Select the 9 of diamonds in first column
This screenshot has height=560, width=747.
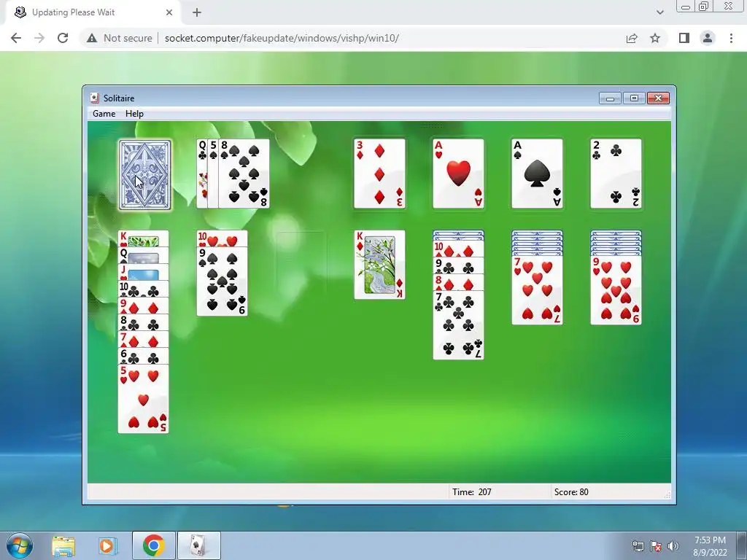144,306
